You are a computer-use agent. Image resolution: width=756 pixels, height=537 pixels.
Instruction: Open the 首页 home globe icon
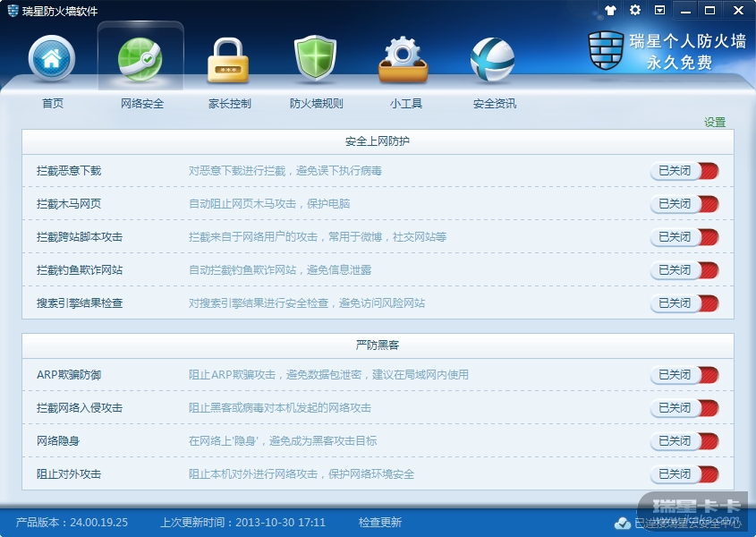[x=52, y=58]
